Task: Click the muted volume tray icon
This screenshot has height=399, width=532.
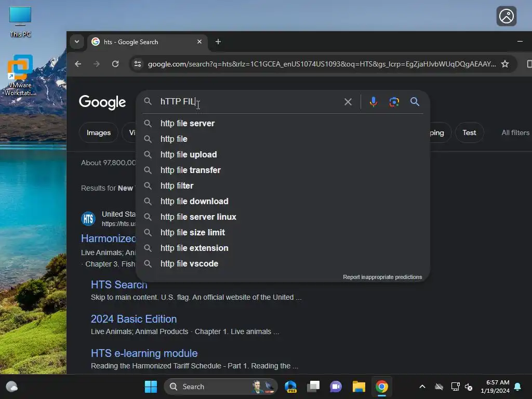Action: 469,387
